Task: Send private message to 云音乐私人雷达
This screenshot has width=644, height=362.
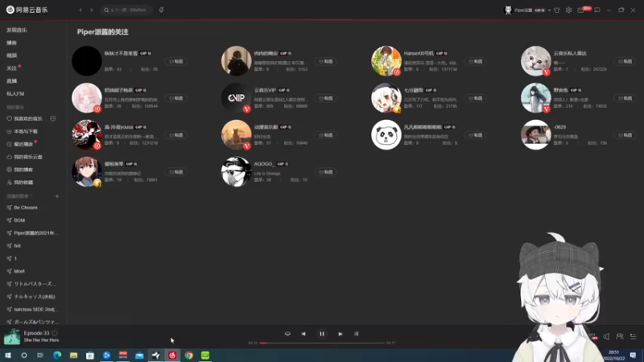Action: coord(625,62)
